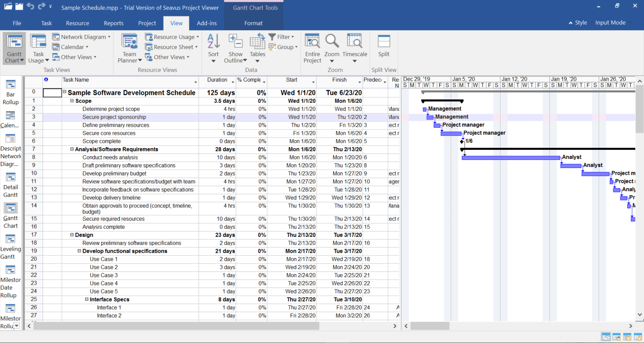Image resolution: width=644 pixels, height=343 pixels.
Task: Open Leveling Gantt from the sidebar
Action: (10, 247)
